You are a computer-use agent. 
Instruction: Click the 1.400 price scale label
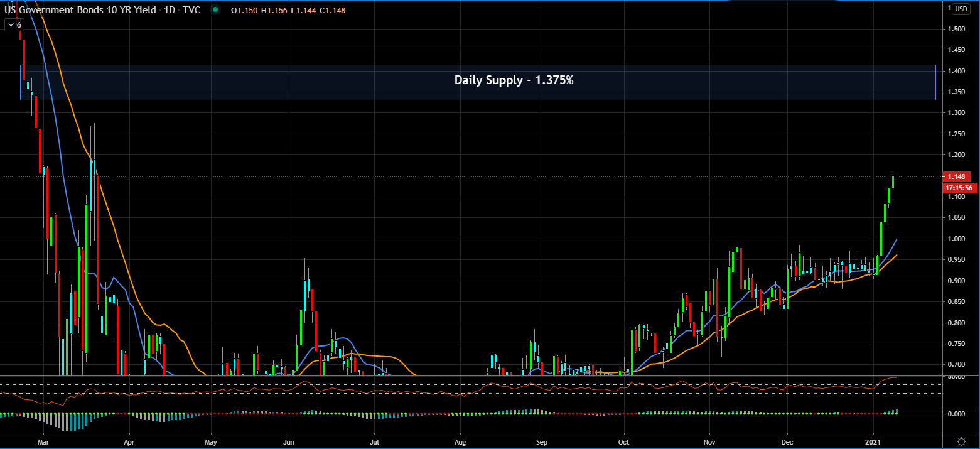tap(957, 71)
